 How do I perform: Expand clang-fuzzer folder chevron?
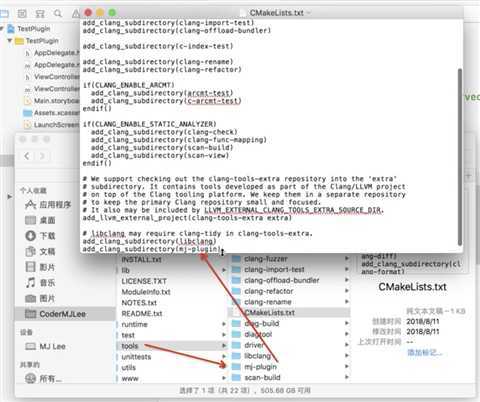(x=347, y=259)
